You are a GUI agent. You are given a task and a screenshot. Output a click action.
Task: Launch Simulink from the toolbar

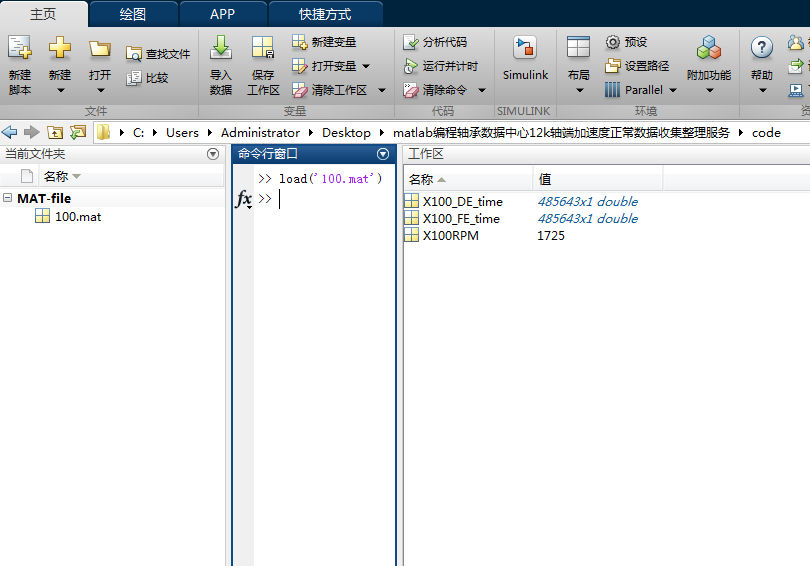click(x=525, y=59)
